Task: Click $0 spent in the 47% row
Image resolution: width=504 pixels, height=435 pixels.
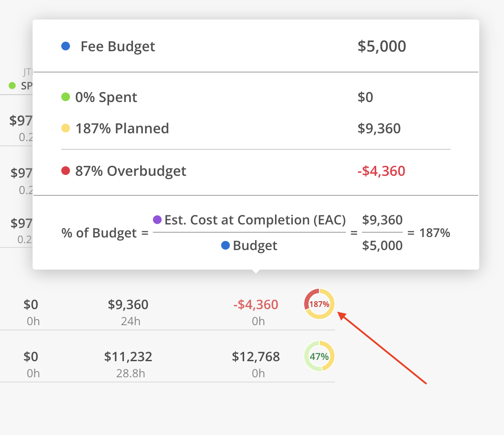Action: (30, 356)
